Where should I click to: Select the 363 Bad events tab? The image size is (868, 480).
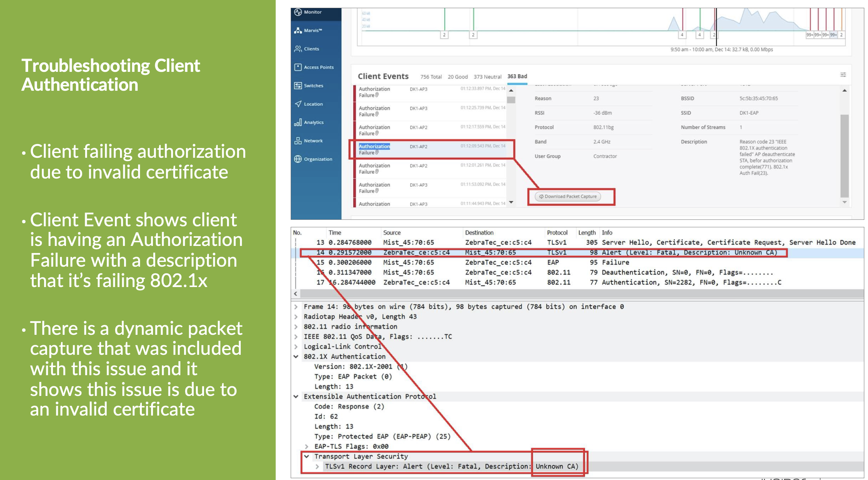tap(517, 76)
